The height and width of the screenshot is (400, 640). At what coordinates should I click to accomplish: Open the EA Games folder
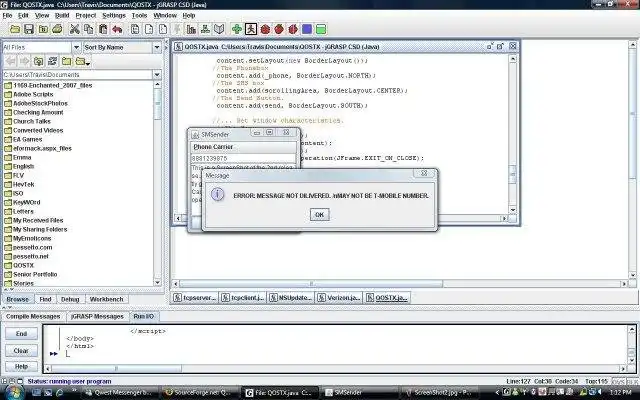(x=23, y=139)
